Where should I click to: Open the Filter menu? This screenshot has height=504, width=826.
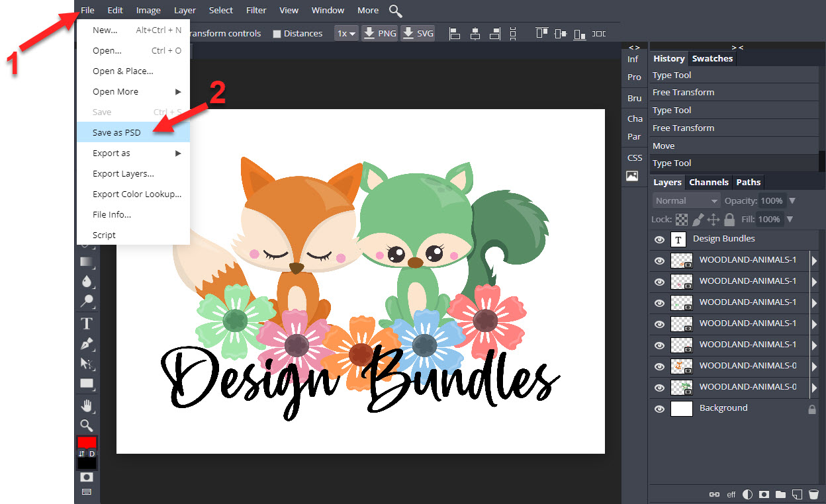coord(256,10)
